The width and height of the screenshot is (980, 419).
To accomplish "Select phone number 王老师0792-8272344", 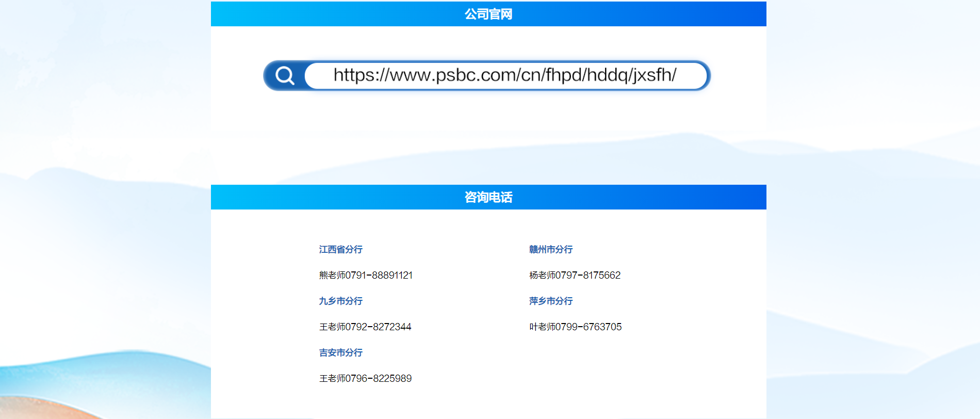I will (x=365, y=327).
